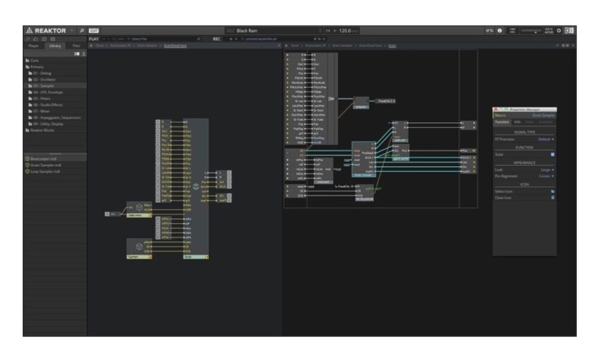Click the stacked layers icon on the Grain macro
Viewport: 607px width, 364px height.
click(196, 187)
